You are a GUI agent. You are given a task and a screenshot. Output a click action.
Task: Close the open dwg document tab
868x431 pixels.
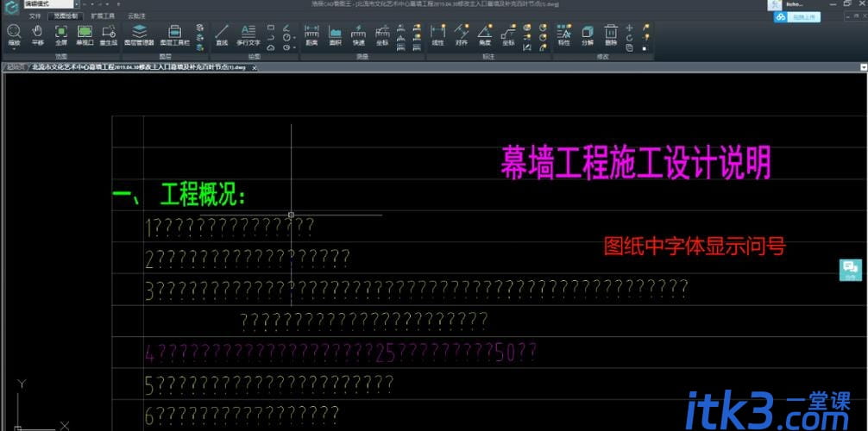click(254, 68)
